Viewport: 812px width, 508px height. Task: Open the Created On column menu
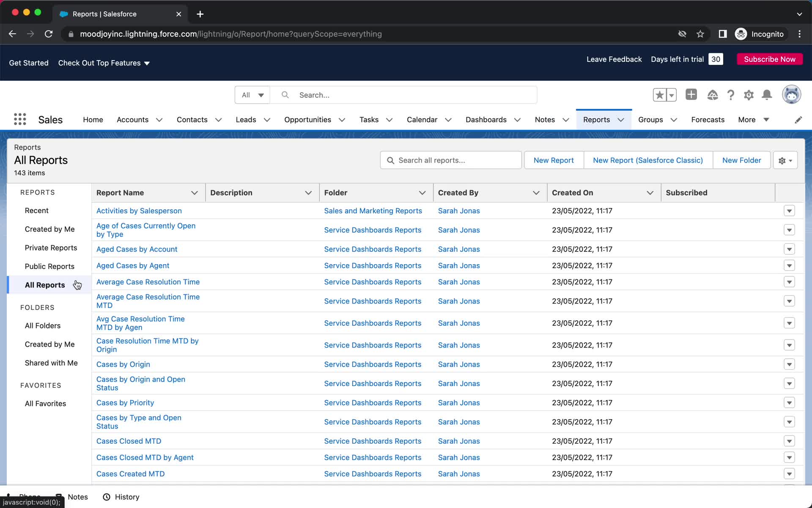point(650,193)
